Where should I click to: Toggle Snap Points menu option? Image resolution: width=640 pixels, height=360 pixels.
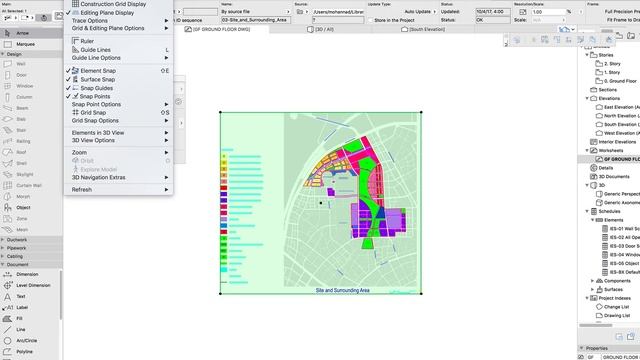click(118, 96)
